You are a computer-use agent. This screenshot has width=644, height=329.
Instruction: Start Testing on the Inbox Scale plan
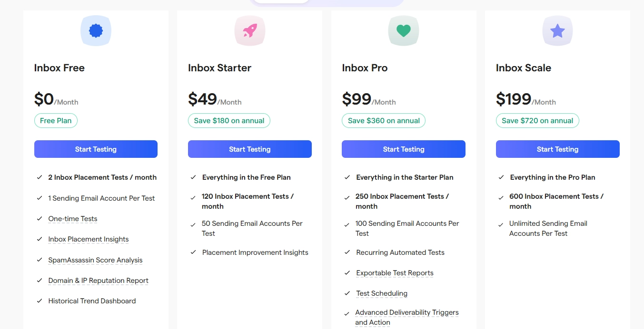(558, 149)
